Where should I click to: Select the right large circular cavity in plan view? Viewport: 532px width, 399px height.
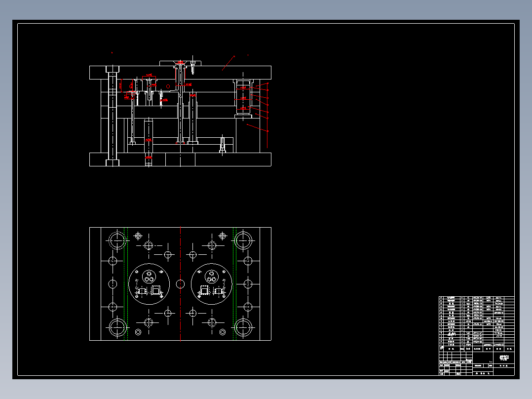(211, 284)
